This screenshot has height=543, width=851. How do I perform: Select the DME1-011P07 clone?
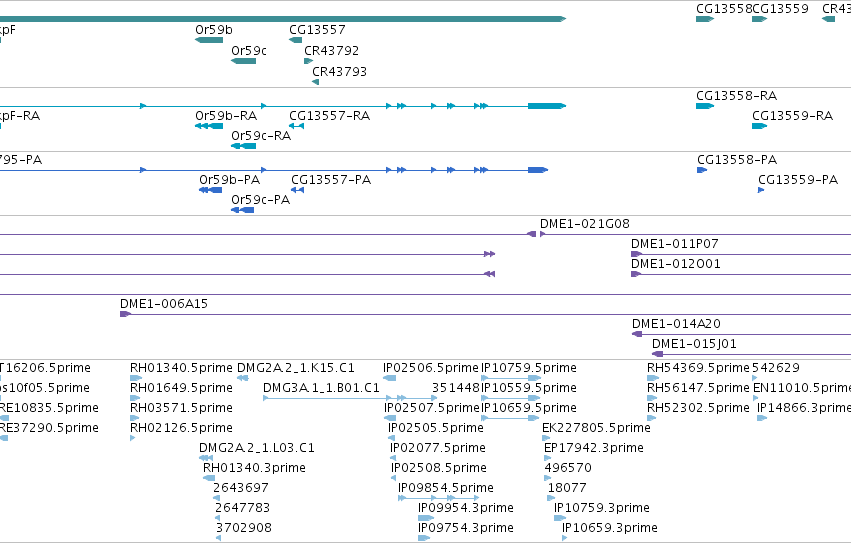741,254
